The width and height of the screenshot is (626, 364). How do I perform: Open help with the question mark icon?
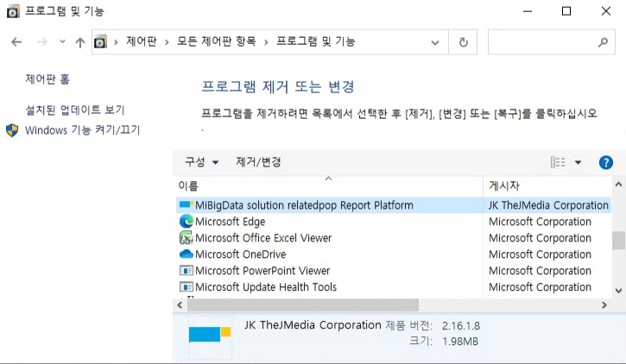point(605,162)
